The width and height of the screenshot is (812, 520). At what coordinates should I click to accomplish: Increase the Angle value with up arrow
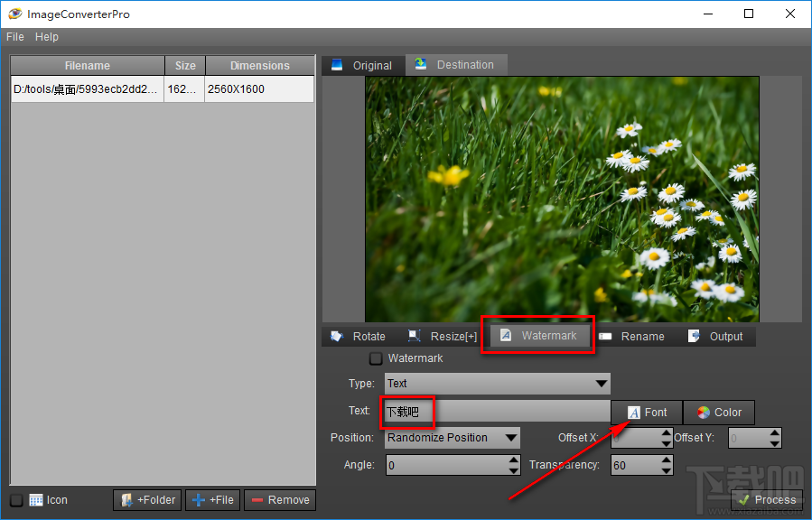point(513,460)
